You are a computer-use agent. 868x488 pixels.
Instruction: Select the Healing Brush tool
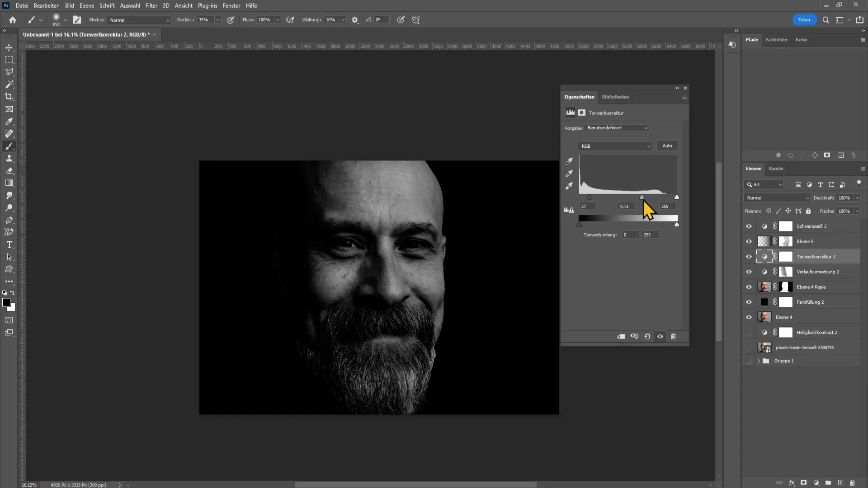pyautogui.click(x=9, y=133)
